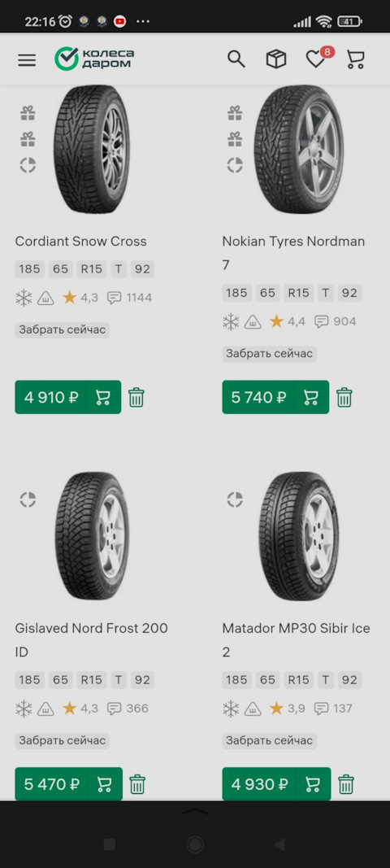The width and height of the screenshot is (390, 868).
Task: Add Cordiant Snow Cross for 4 910 ₽ to cart
Action: (x=68, y=397)
